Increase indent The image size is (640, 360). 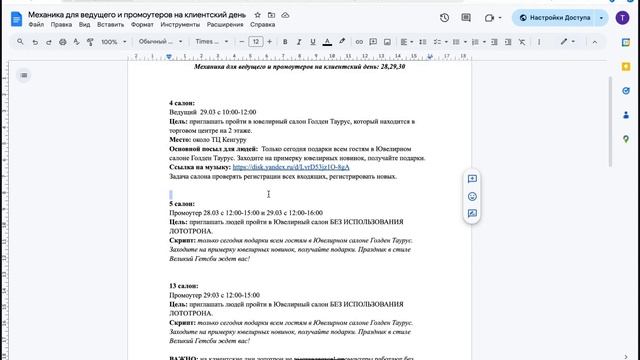508,42
